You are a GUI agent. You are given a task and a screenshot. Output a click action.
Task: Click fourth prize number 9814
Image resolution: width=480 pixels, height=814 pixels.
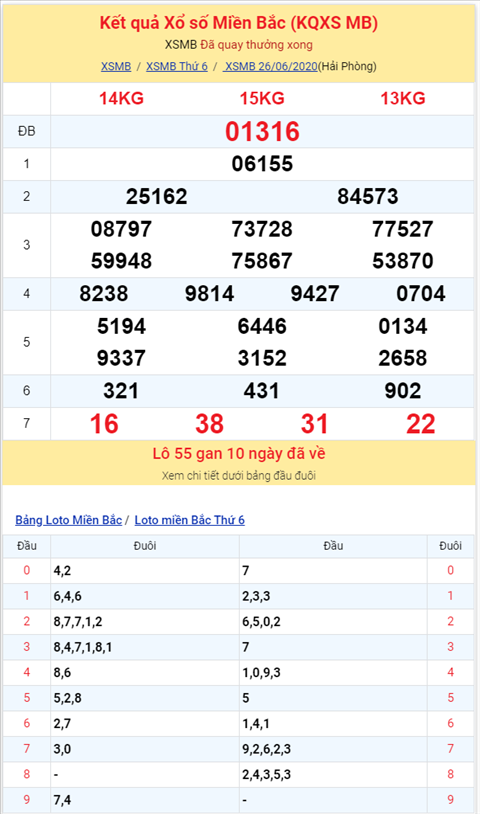pos(210,294)
